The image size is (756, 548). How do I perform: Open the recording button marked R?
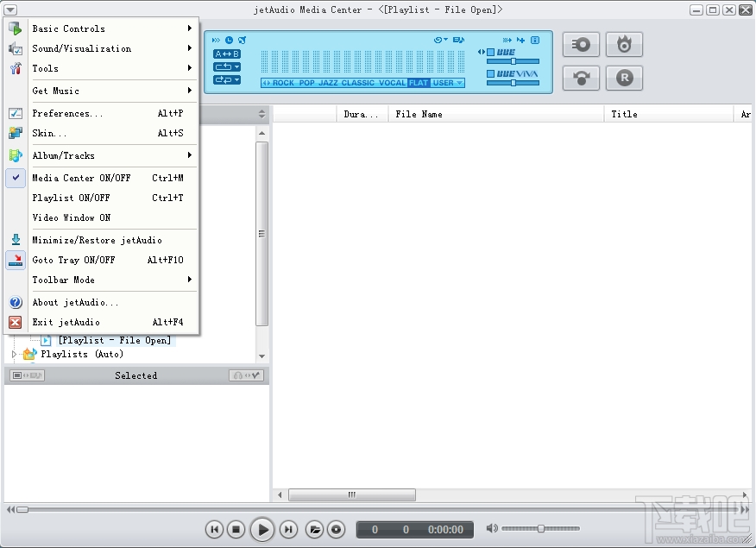(624, 78)
